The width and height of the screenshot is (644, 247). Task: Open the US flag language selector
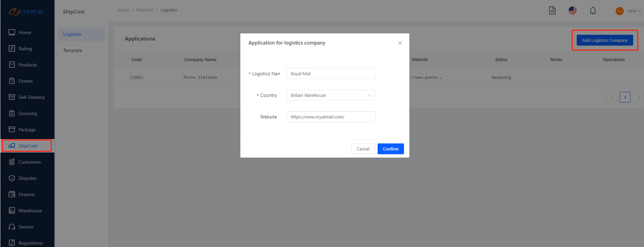[572, 11]
